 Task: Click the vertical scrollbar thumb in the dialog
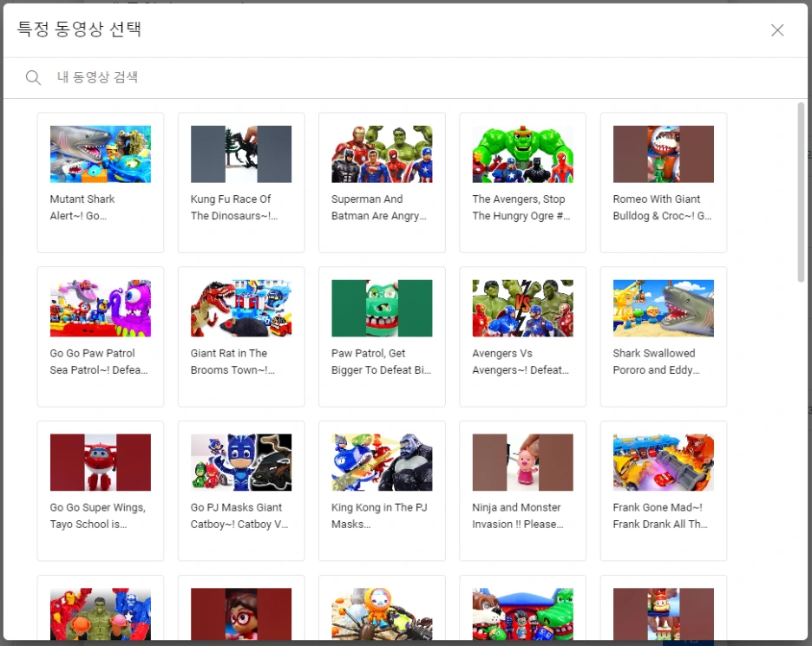(801, 192)
